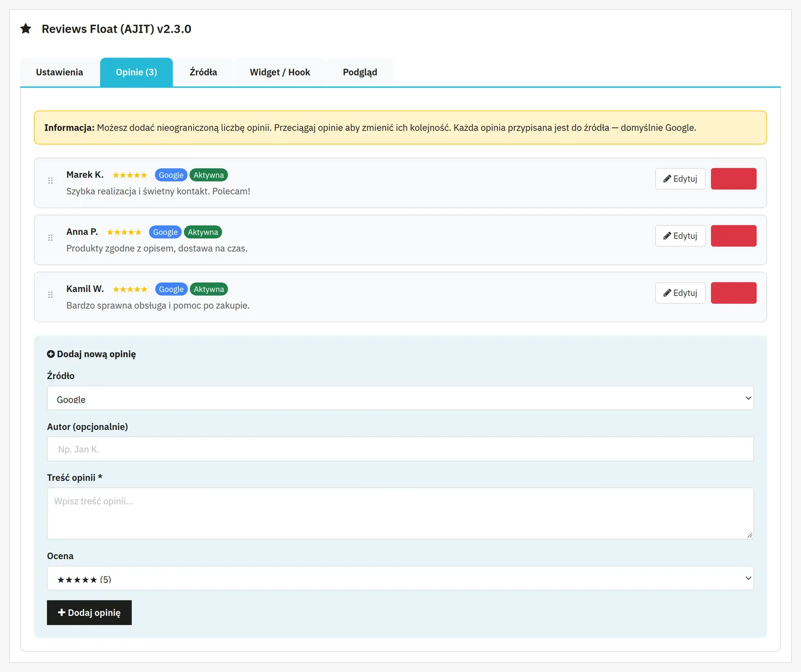Click text "Bardzo sprawna obsługa i pomoc po zakupie."

[x=158, y=305]
